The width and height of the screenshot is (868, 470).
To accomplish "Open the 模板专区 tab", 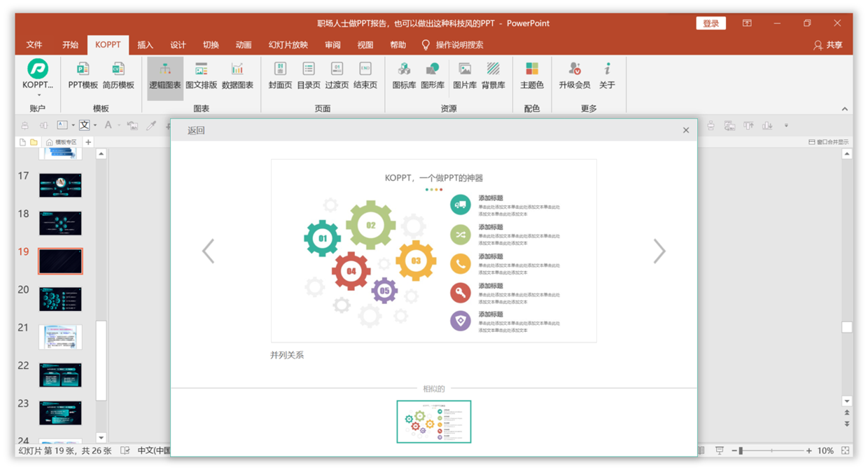I will pos(62,142).
